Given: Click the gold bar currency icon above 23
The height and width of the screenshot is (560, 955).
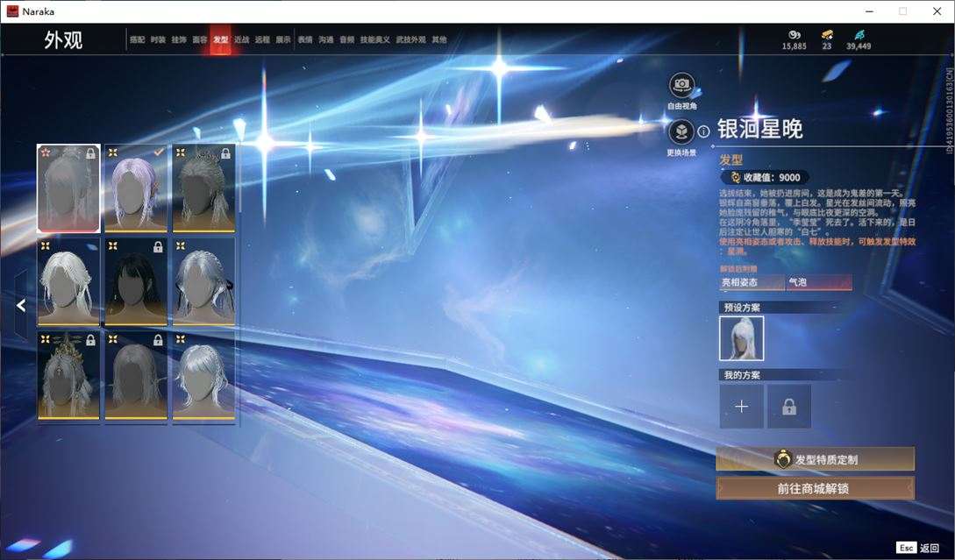Looking at the screenshot, I should (x=826, y=35).
